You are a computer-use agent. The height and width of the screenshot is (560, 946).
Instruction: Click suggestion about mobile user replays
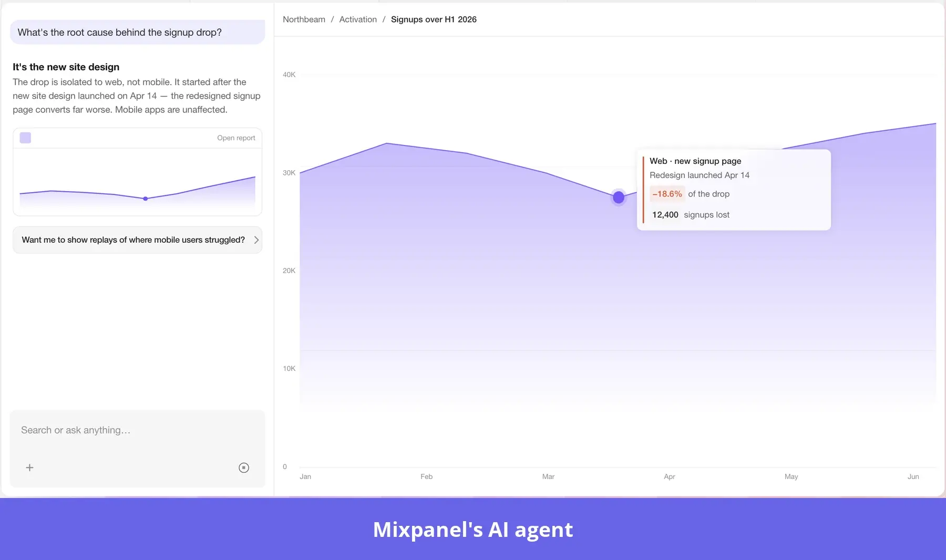point(137,240)
